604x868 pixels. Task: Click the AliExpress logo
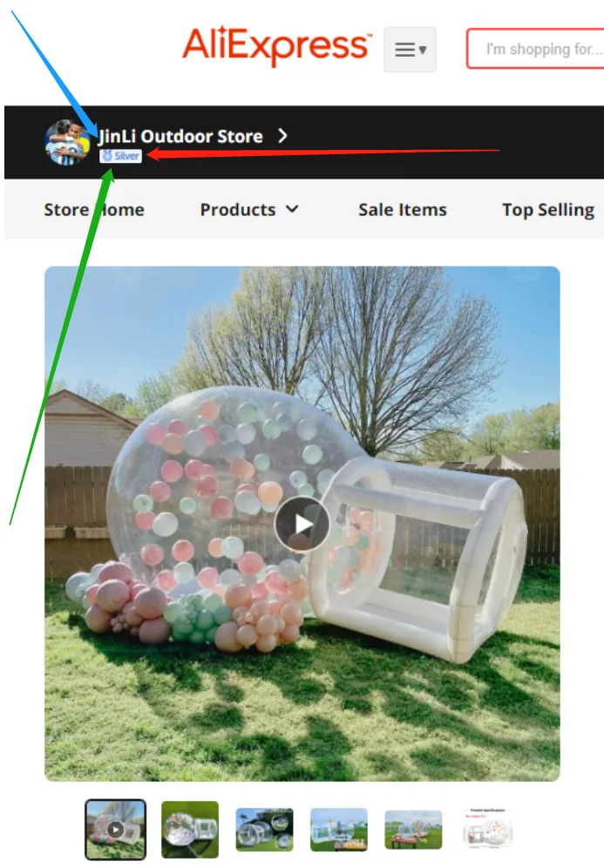(277, 45)
